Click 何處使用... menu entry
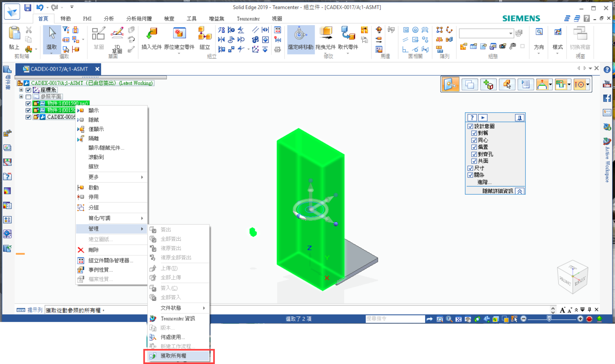The width and height of the screenshot is (615, 364). (179, 337)
